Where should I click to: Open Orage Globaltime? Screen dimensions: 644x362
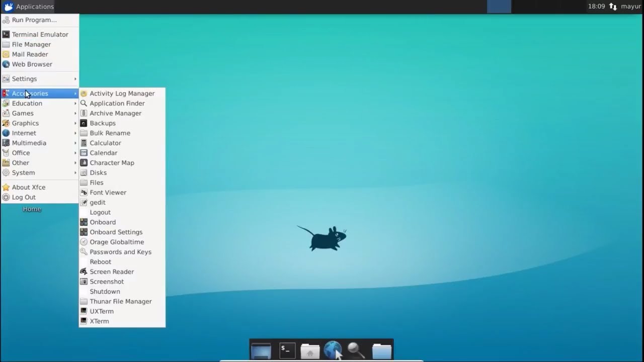[122, 242]
